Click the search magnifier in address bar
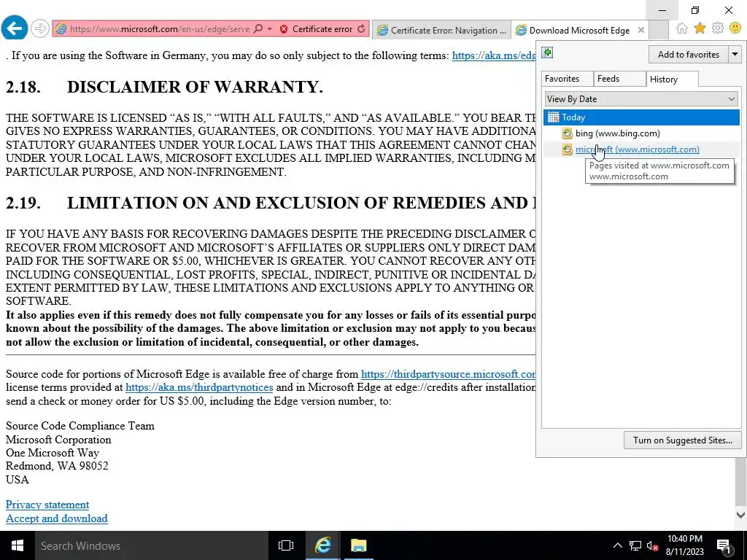 [258, 29]
